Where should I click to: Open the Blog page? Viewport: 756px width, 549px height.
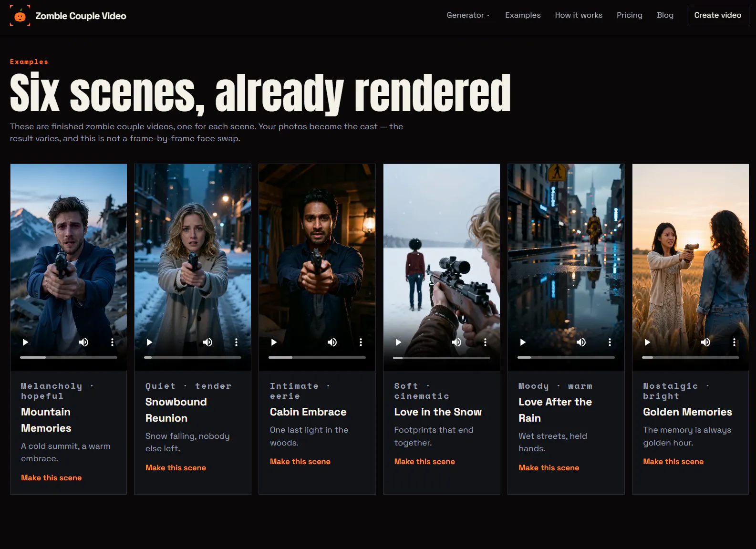[x=665, y=15]
